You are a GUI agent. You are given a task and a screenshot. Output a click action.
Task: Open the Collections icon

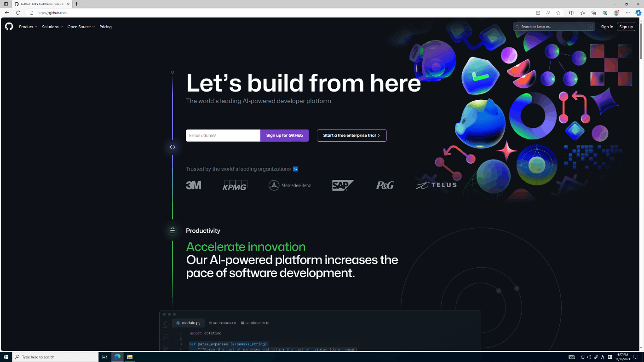pyautogui.click(x=593, y=13)
